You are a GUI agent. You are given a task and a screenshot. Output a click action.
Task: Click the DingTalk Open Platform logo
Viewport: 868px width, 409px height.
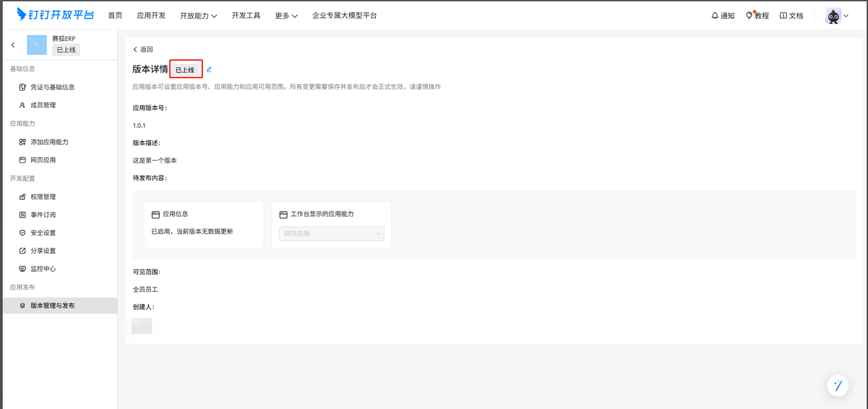click(x=55, y=14)
